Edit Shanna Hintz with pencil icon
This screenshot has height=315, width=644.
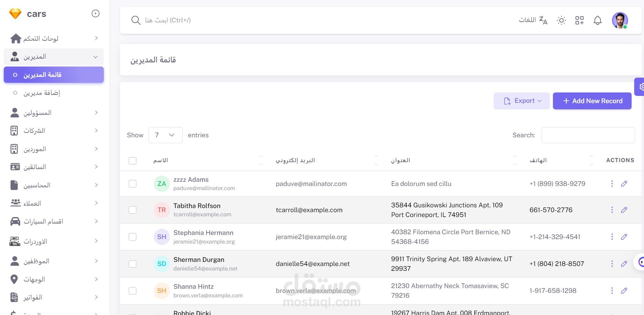click(x=624, y=291)
